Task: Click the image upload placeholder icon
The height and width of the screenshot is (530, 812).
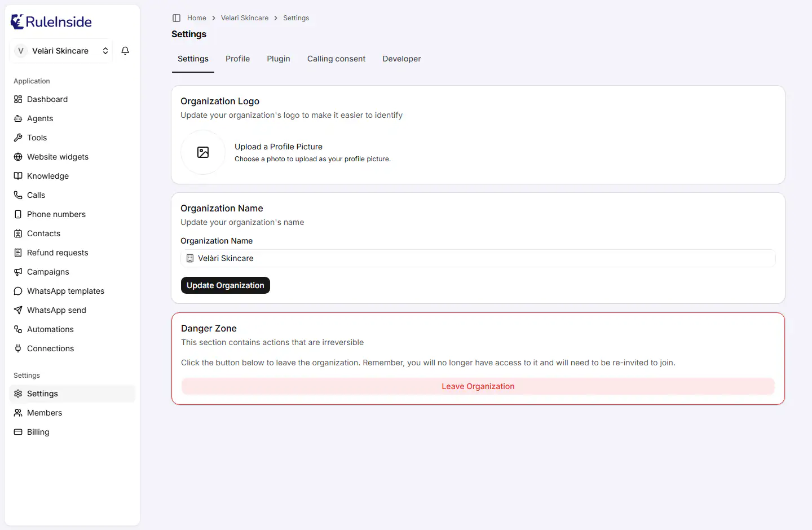Action: pos(203,152)
